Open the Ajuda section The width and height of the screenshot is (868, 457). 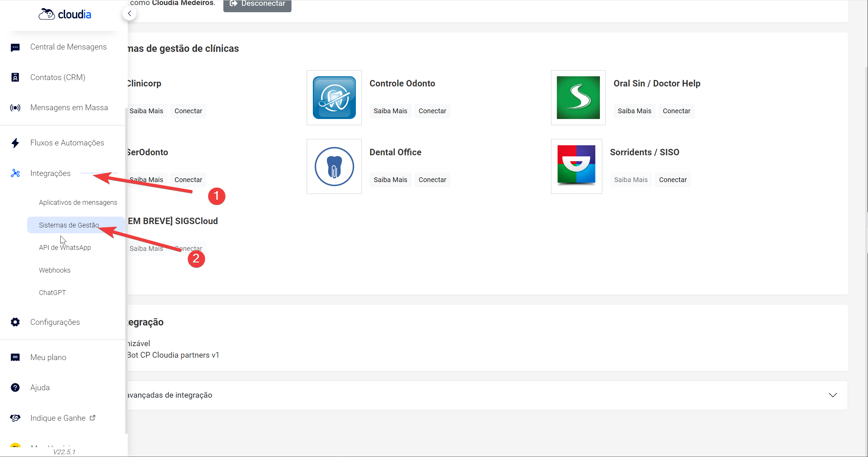pos(40,388)
